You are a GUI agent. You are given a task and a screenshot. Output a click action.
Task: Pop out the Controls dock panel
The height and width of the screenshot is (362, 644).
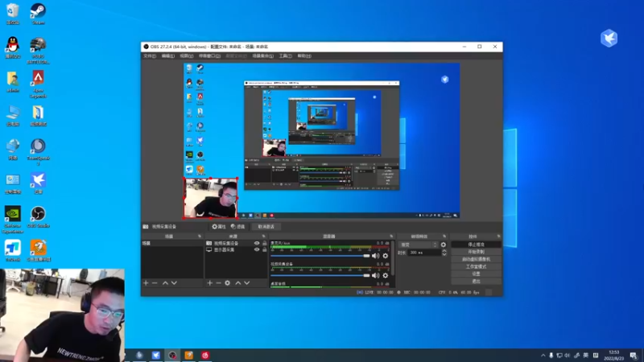(498, 237)
